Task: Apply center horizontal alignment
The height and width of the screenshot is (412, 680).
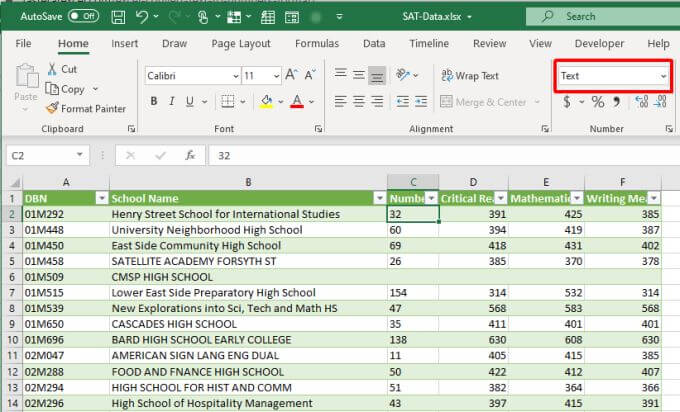Action: coord(359,102)
